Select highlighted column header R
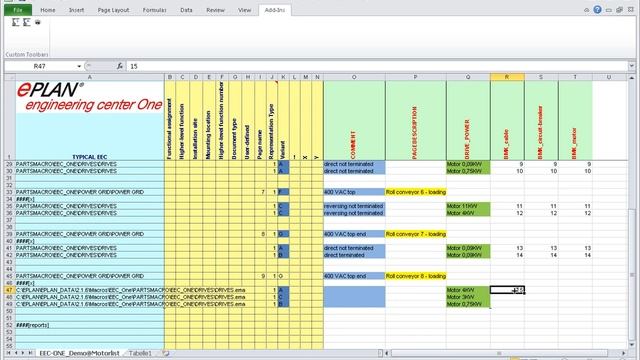 [507, 77]
